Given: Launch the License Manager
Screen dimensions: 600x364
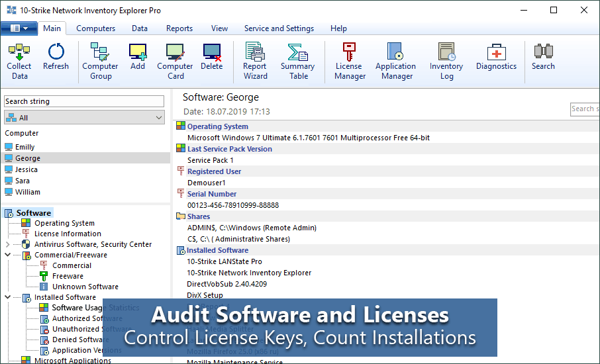Looking at the screenshot, I should pos(349,53).
